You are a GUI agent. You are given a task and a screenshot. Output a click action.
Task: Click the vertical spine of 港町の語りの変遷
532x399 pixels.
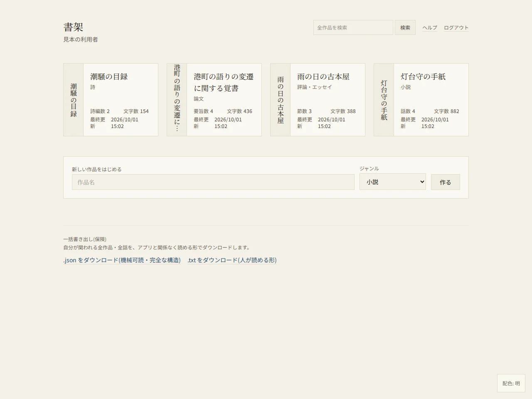[177, 100]
